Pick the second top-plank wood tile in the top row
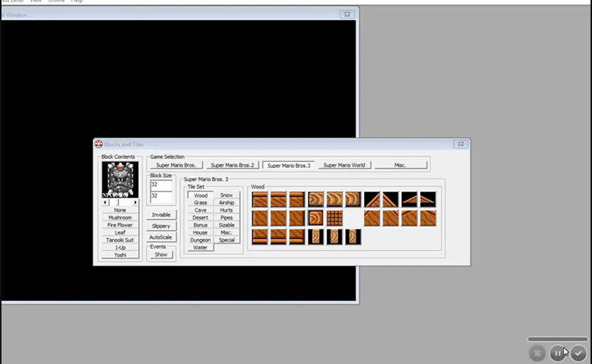Image resolution: width=592 pixels, height=364 pixels. point(278,199)
